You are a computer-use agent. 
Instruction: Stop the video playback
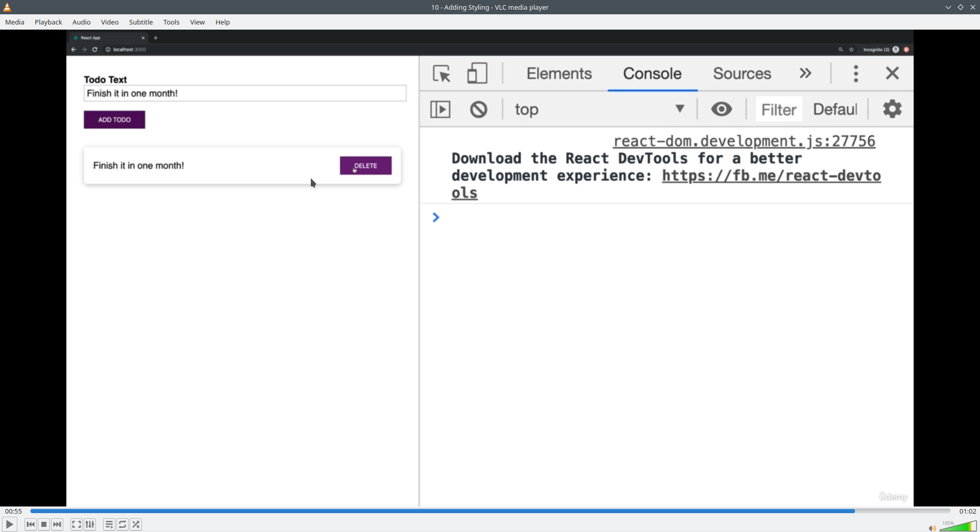tap(44, 524)
